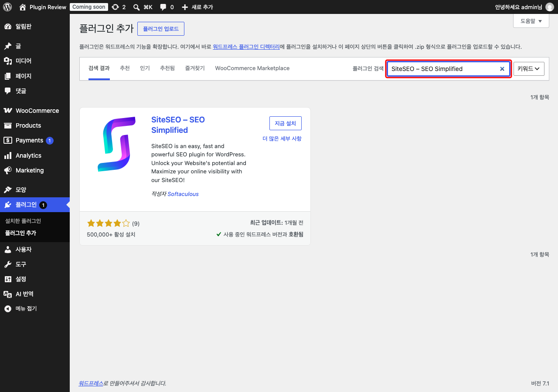The image size is (558, 392).
Task: Click the 미디어 sidebar icon
Action: 7,61
